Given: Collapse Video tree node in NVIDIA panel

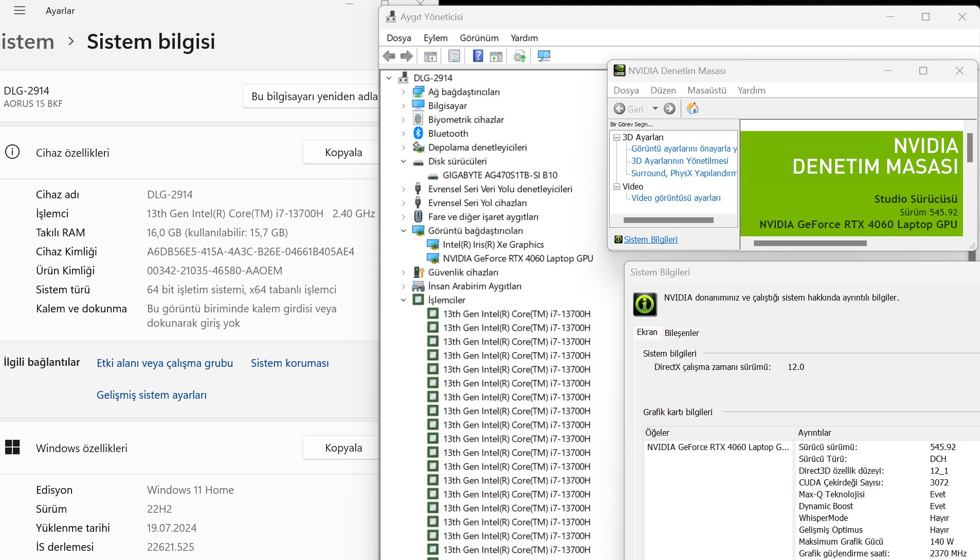Looking at the screenshot, I should click(616, 186).
